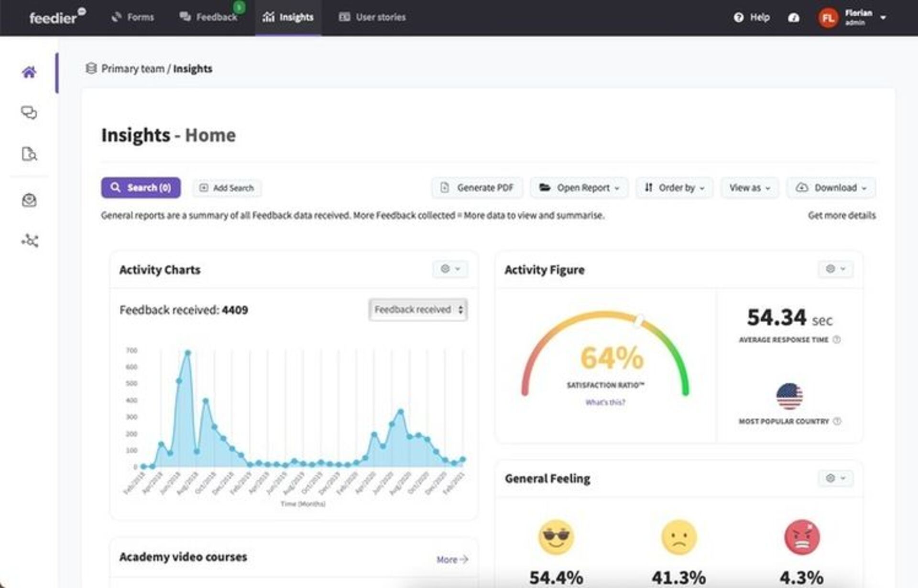Screen dimensions: 918x588
Task: Click the Generate PDF button
Action: pos(476,187)
